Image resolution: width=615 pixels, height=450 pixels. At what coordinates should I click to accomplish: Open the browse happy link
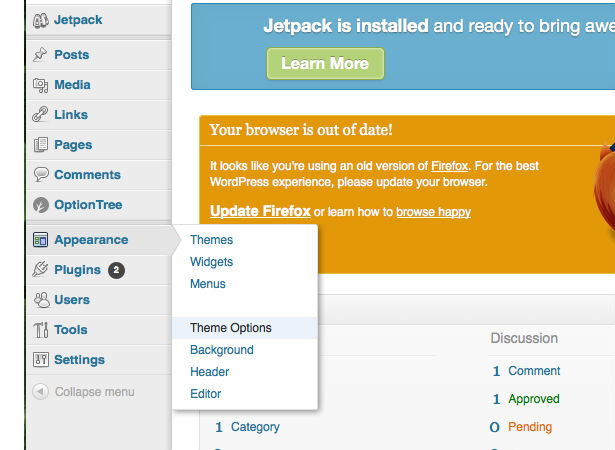(x=433, y=212)
